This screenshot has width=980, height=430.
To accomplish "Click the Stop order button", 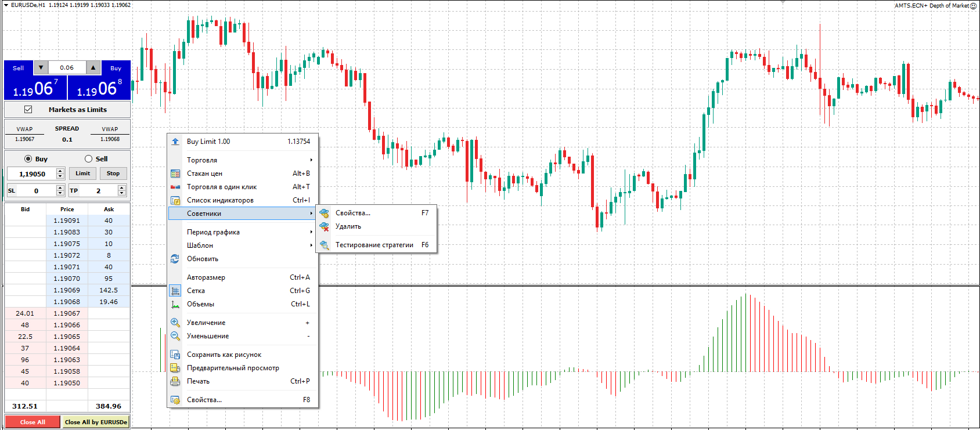I will [113, 174].
